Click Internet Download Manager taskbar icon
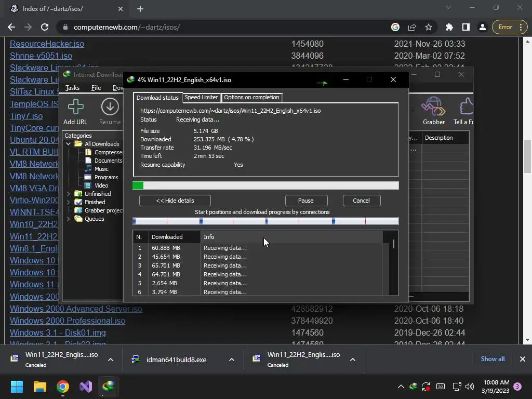Viewport: 532px width, 399px height. point(109,386)
